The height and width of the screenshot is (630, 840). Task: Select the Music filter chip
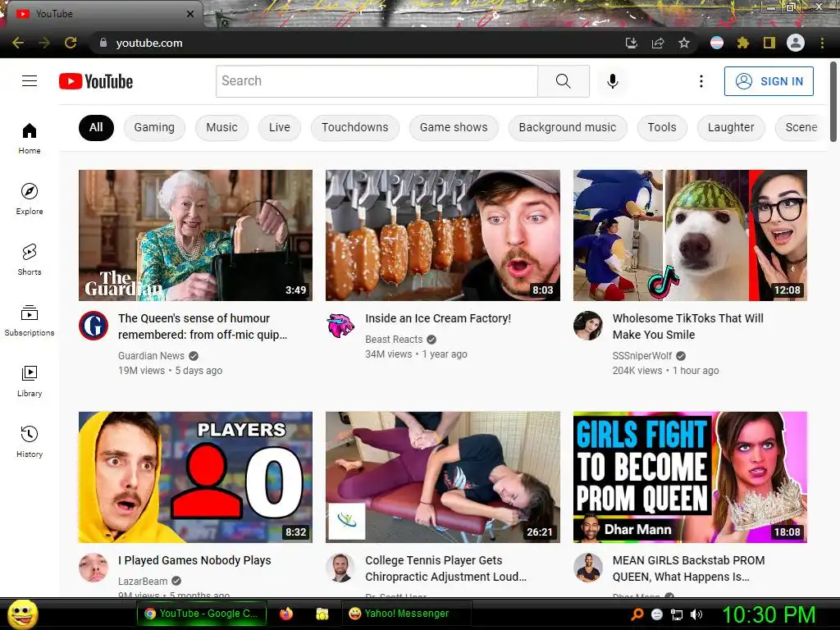(x=221, y=127)
